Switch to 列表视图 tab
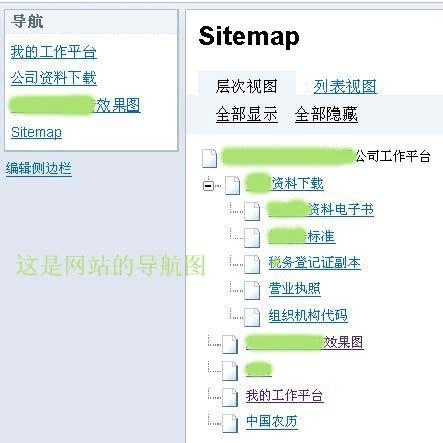The height and width of the screenshot is (443, 443). click(345, 87)
